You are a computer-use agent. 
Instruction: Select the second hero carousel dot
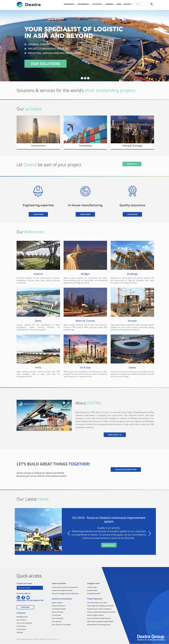[x=85, y=78]
